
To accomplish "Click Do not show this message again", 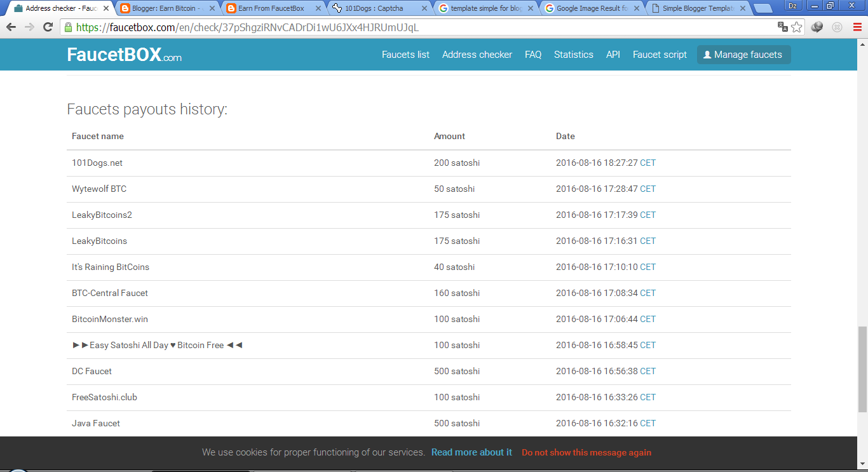I will [x=587, y=452].
